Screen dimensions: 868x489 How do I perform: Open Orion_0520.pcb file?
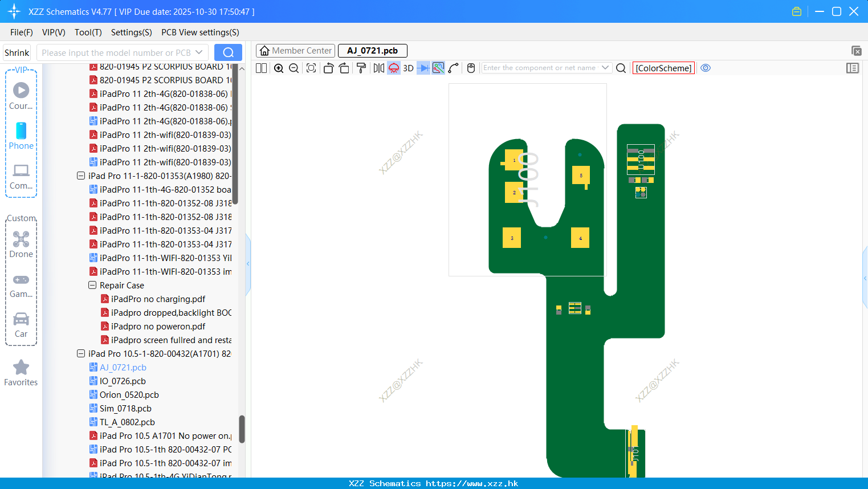tap(129, 394)
